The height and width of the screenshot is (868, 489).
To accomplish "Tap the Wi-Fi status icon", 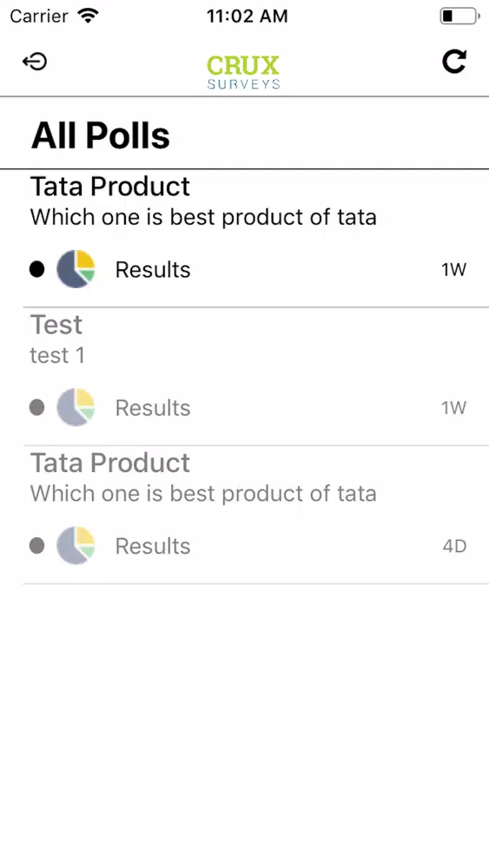I will point(88,16).
